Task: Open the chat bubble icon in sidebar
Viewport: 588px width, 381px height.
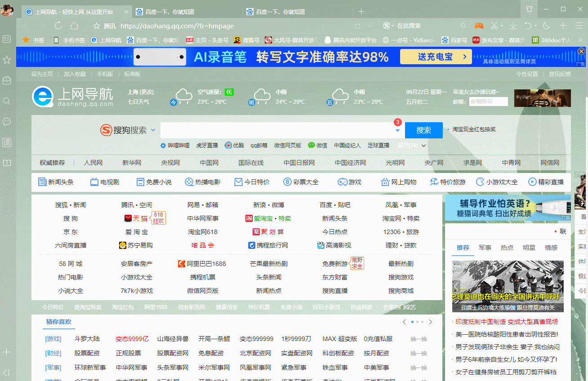Action: (x=6, y=121)
